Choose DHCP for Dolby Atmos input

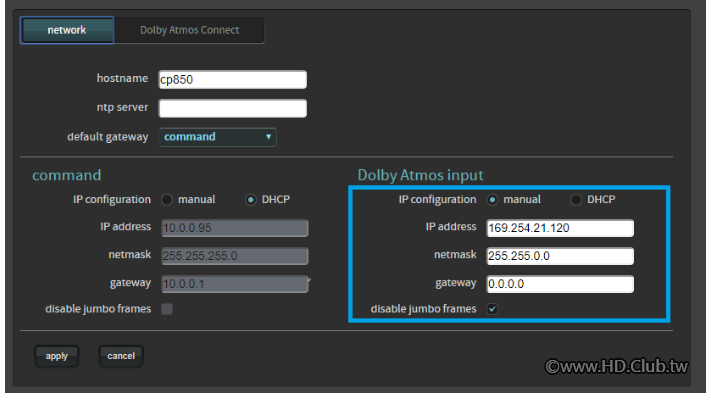point(576,200)
